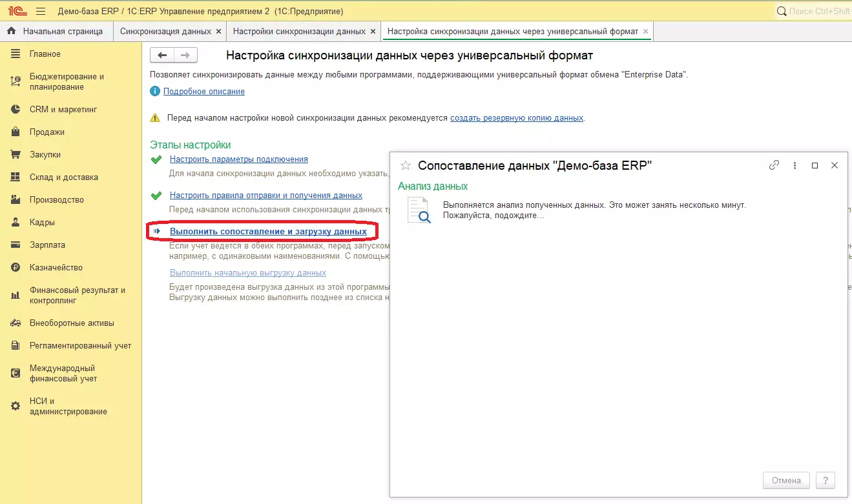Switch to the Настройки синхронизации данных tab

click(x=303, y=31)
